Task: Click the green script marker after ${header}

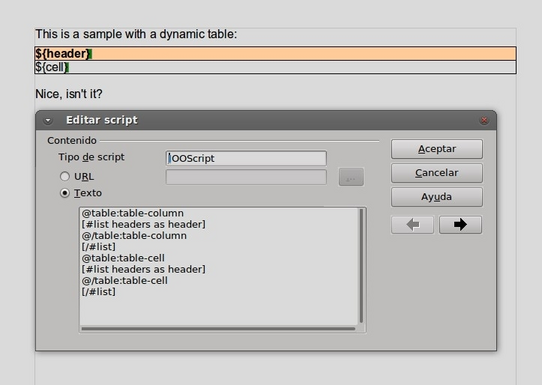Action: click(90, 54)
